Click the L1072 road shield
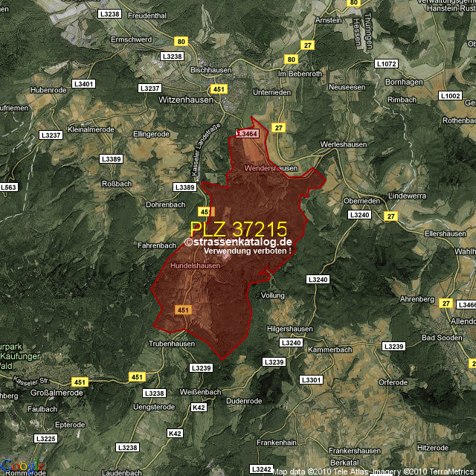Screen dimensions: 476x476 click(387, 64)
